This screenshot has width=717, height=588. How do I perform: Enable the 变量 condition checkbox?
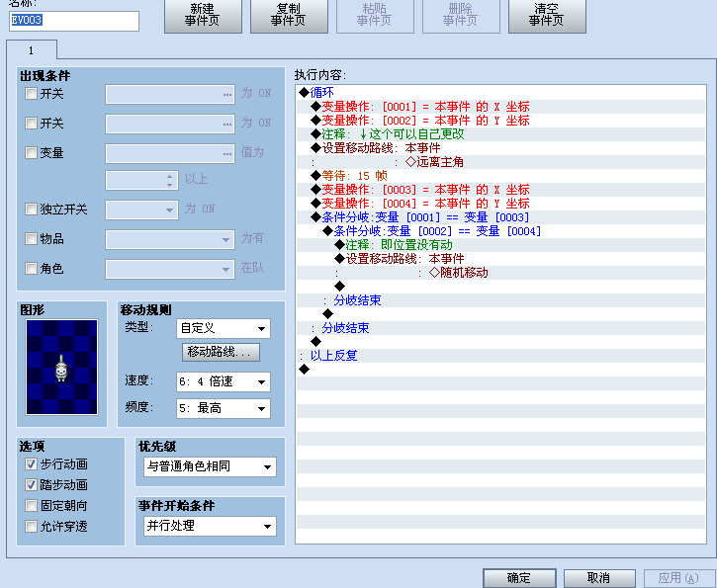(x=31, y=152)
